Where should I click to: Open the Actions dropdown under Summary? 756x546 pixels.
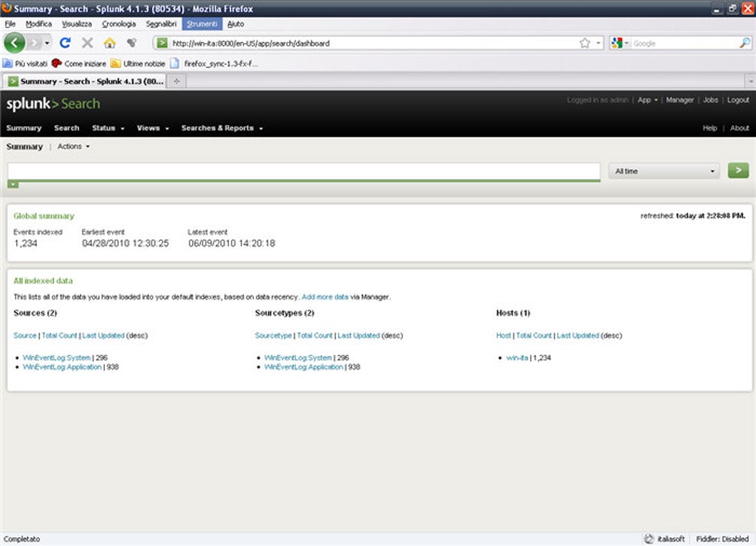click(72, 146)
